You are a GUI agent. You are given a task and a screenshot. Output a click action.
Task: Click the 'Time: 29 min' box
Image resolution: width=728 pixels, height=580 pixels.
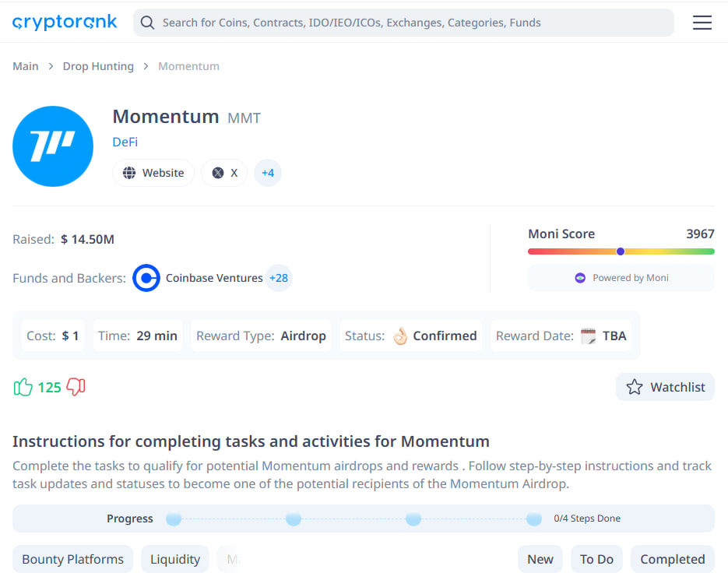coord(138,336)
